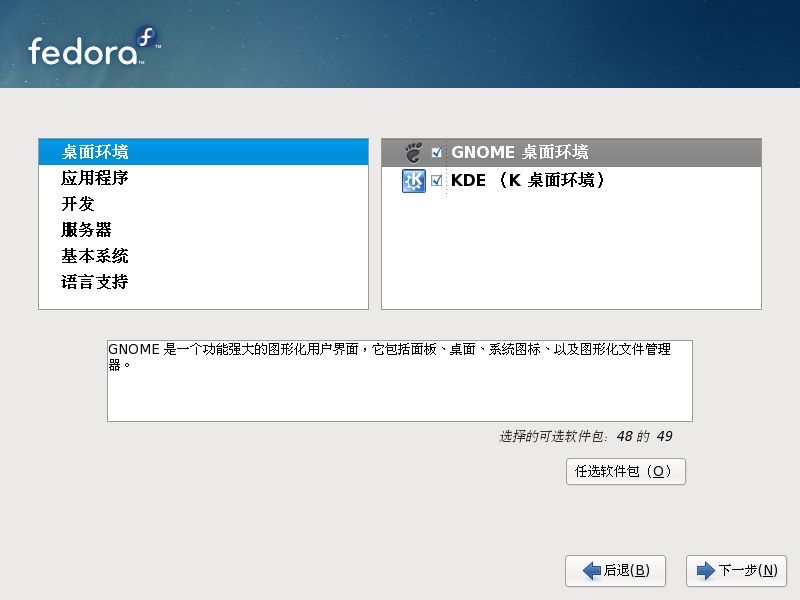Select the 服务器 category
Image resolution: width=800 pixels, height=600 pixels.
click(x=203, y=230)
